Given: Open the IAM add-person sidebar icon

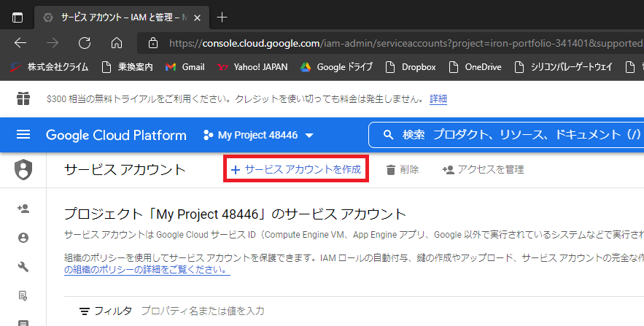Looking at the screenshot, I should 23,209.
